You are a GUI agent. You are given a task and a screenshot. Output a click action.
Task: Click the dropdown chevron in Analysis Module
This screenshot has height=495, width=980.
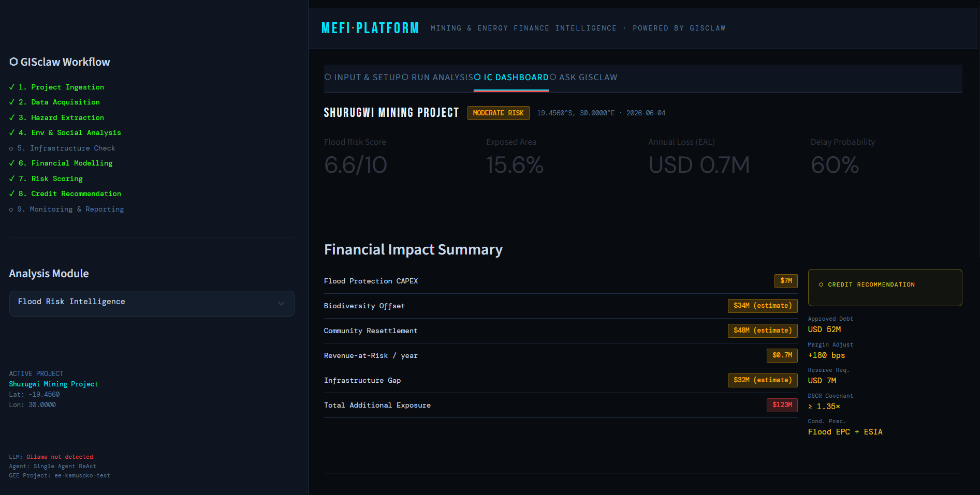coord(281,304)
